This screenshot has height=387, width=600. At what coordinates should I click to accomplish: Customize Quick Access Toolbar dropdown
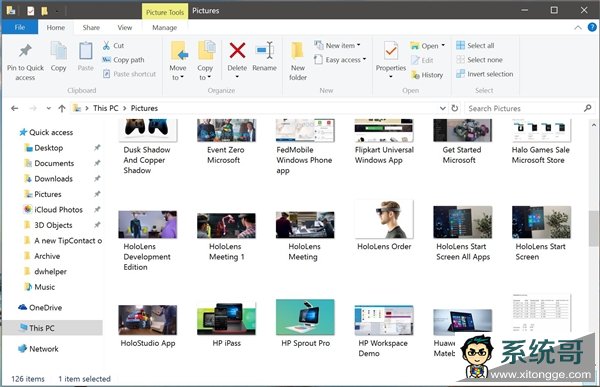pyautogui.click(x=57, y=11)
